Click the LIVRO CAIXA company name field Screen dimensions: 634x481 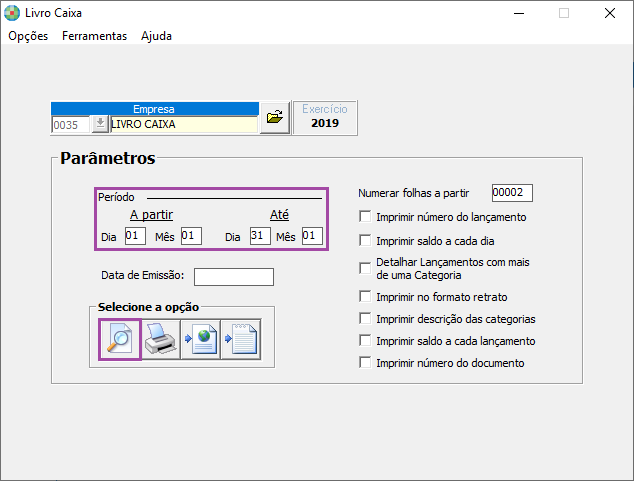pyautogui.click(x=184, y=124)
